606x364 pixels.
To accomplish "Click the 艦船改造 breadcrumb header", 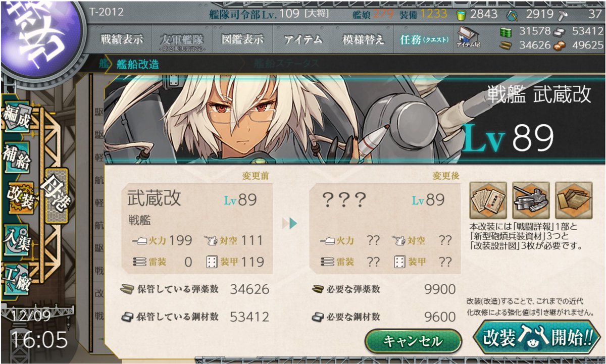I will 137,64.
